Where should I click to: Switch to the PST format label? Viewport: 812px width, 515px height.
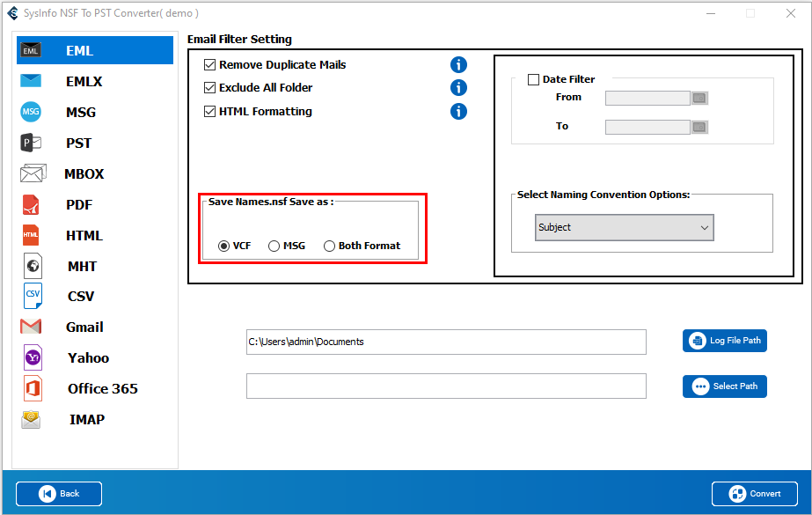pyautogui.click(x=78, y=143)
